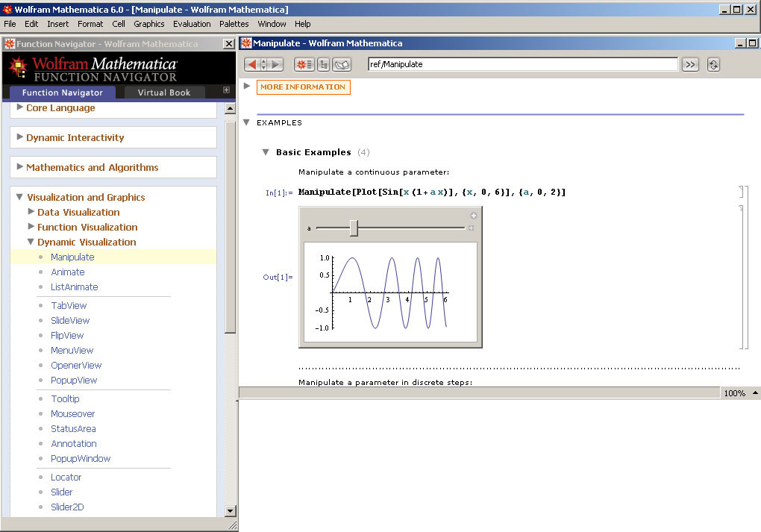Open the SlideView function link

(x=70, y=320)
